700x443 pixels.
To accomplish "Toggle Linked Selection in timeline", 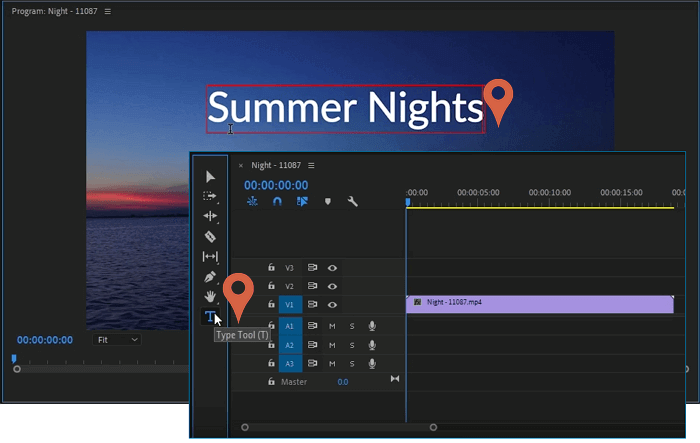I will pyautogui.click(x=302, y=201).
